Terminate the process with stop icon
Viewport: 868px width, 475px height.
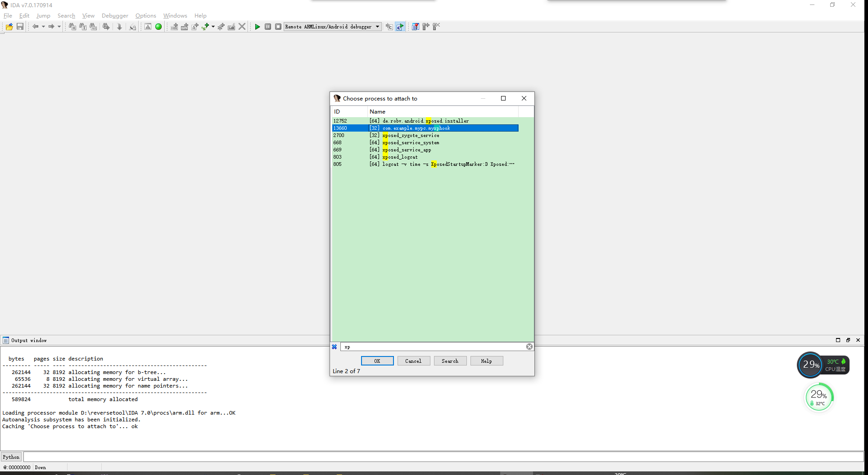point(278,27)
